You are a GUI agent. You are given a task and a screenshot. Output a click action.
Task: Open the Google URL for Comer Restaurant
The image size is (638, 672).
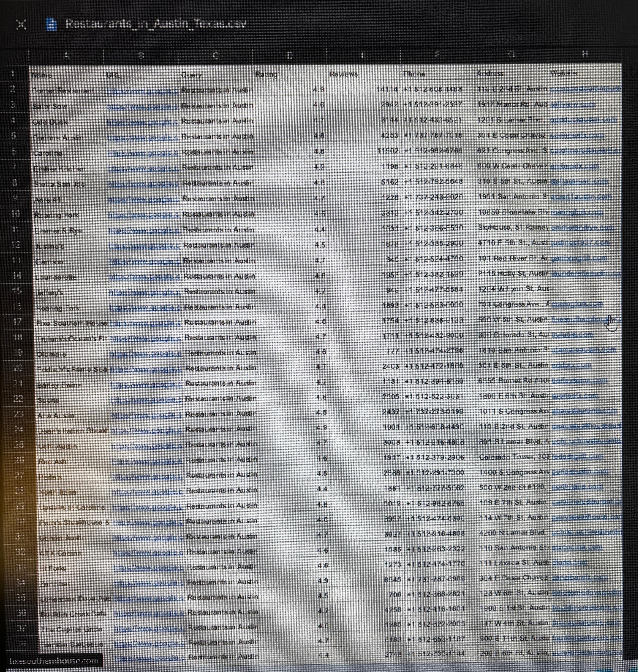(x=142, y=91)
